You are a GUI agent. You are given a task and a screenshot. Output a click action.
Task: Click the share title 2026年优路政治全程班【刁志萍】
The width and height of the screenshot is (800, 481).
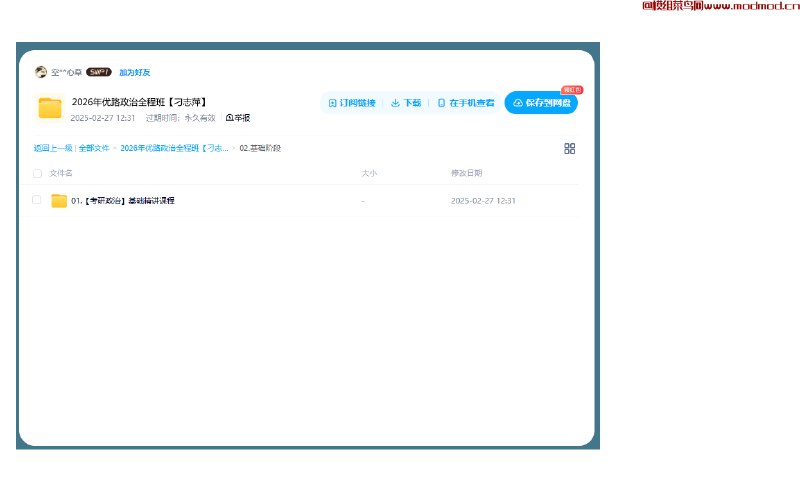click(x=139, y=102)
